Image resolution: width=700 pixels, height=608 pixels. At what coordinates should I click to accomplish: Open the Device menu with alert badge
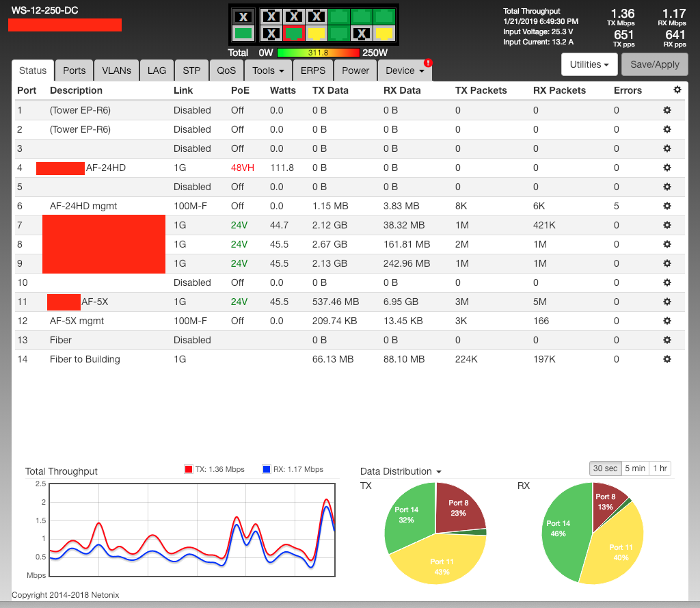pyautogui.click(x=405, y=70)
